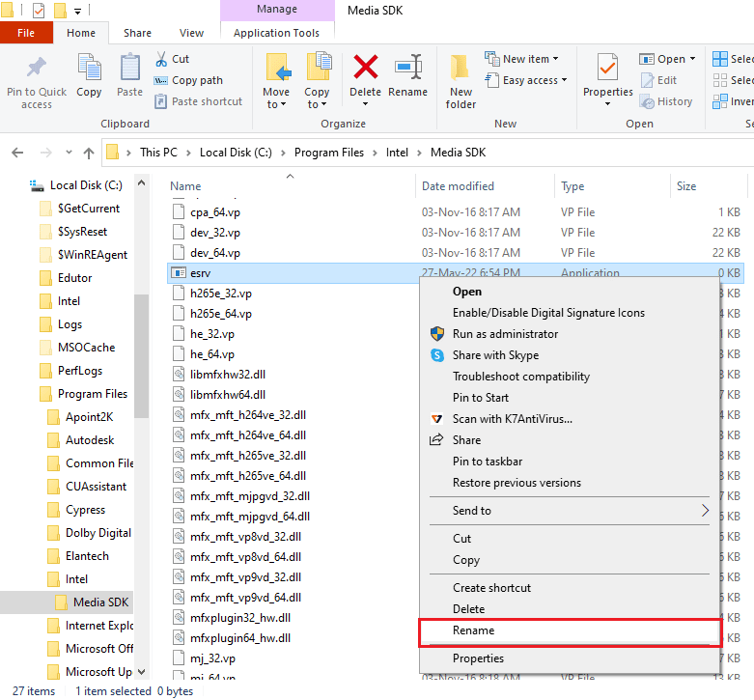Sort by the Date modified column header

coord(458,186)
